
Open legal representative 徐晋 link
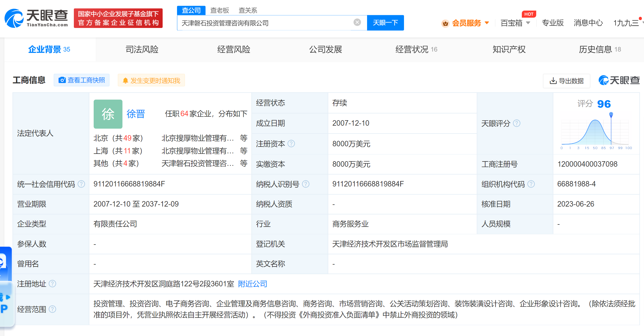[x=136, y=114]
